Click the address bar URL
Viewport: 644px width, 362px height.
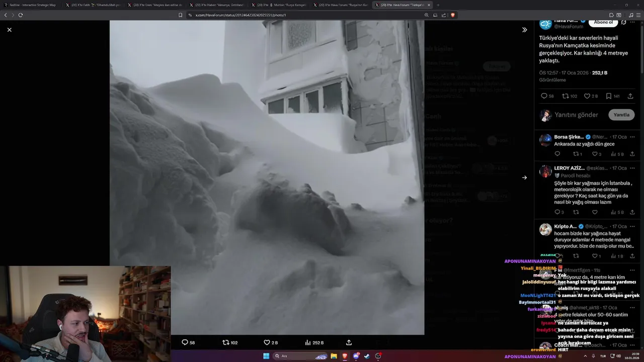coord(240,15)
